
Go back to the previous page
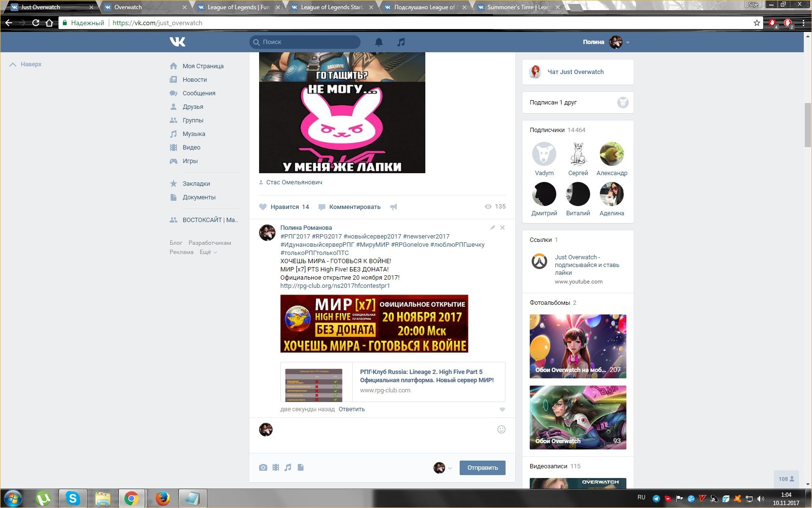pos(9,23)
